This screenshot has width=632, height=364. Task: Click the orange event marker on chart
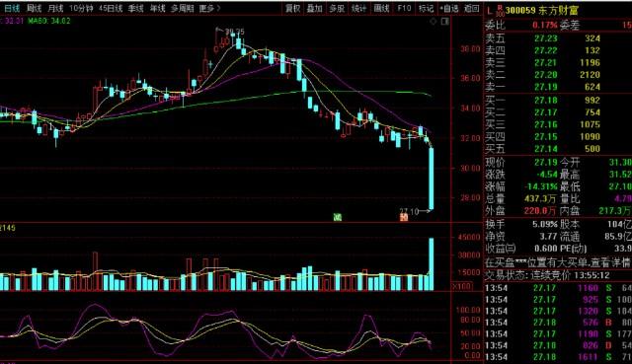click(x=404, y=217)
